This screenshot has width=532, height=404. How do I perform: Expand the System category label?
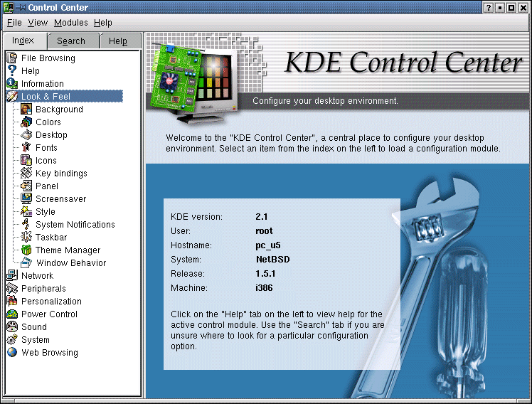pyautogui.click(x=36, y=339)
